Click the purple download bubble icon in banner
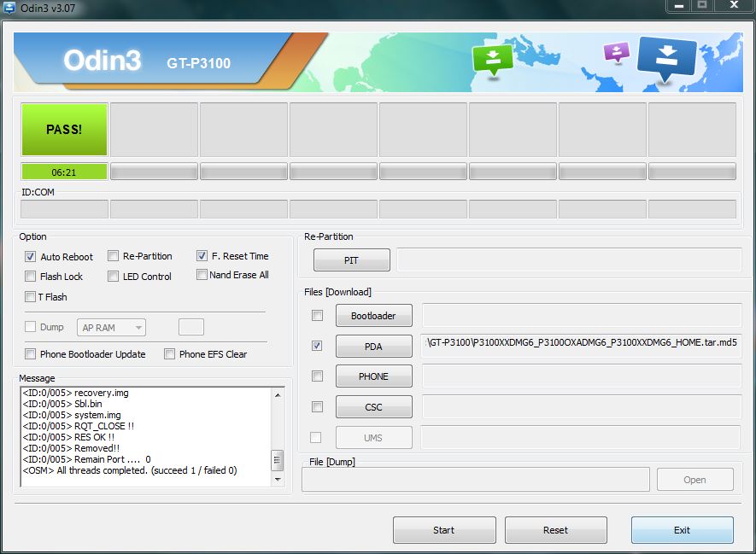 (x=617, y=53)
